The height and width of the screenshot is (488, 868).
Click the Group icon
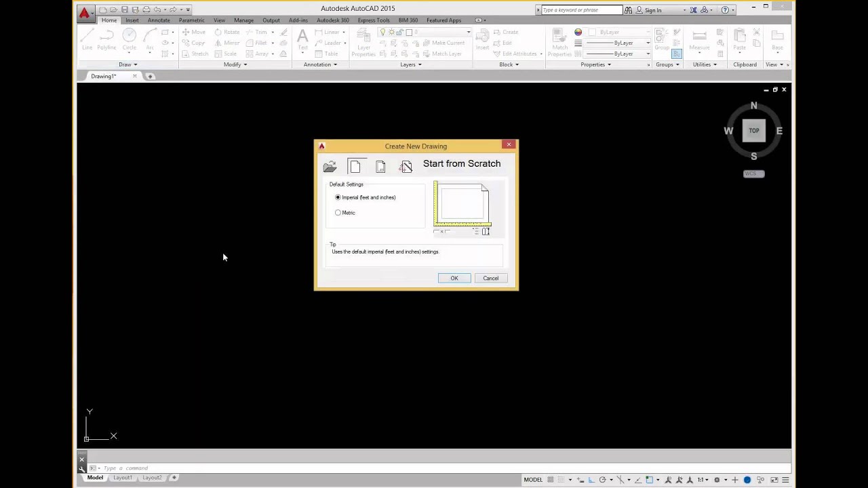pyautogui.click(x=662, y=39)
